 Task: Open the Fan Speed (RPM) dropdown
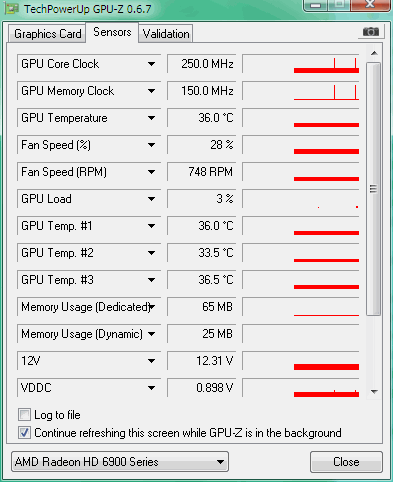(x=151, y=172)
